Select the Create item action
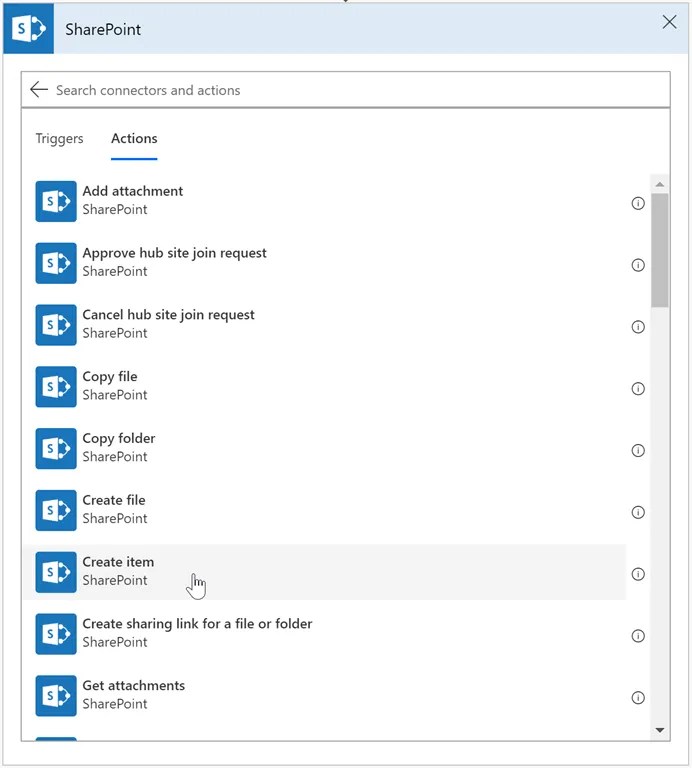The width and height of the screenshot is (692, 768). 324,572
